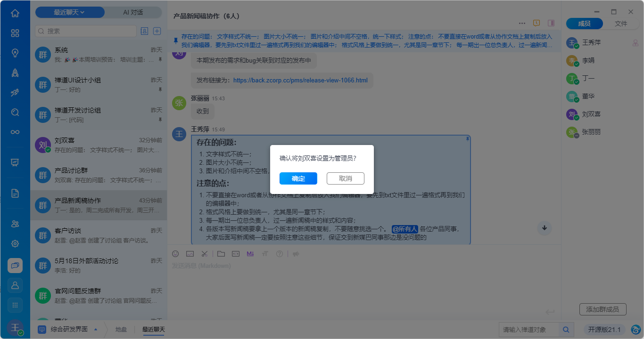Open the four-squares dashboard sidebar icon
The image size is (644, 339).
(15, 33)
